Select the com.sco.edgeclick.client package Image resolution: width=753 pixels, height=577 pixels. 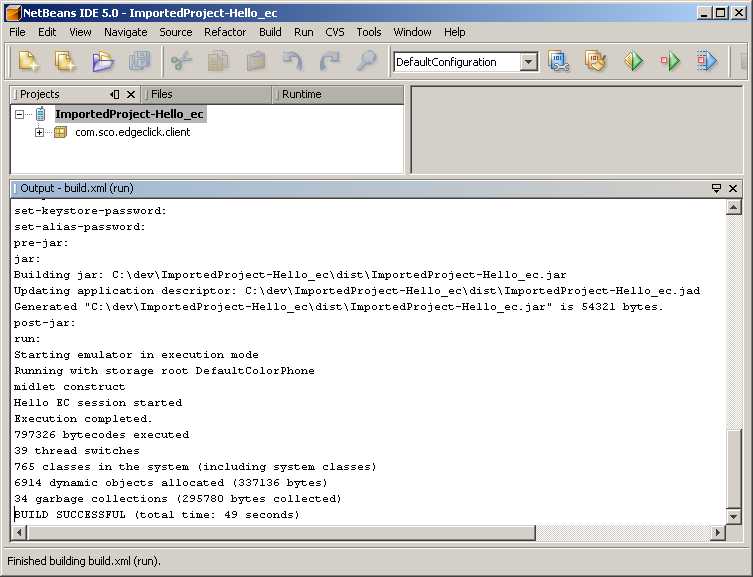[x=133, y=132]
